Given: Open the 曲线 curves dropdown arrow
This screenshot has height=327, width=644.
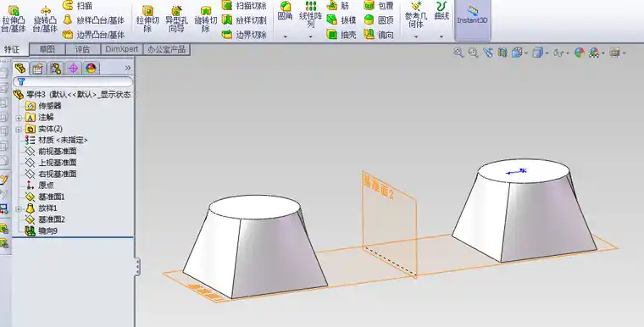Looking at the screenshot, I should point(441,36).
